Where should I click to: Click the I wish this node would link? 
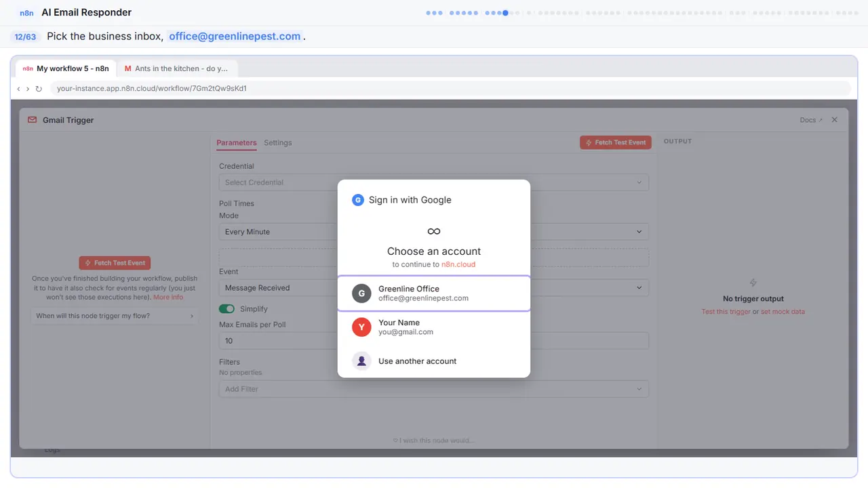click(434, 441)
